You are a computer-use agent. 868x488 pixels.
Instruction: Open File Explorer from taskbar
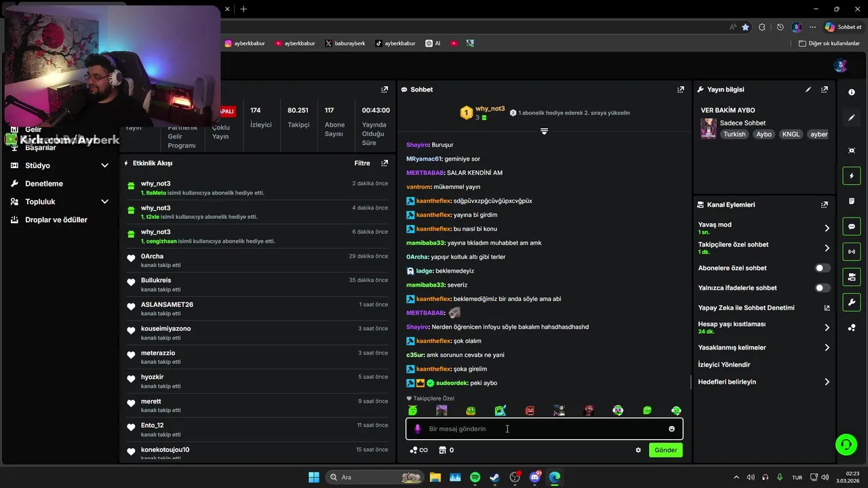(435, 477)
